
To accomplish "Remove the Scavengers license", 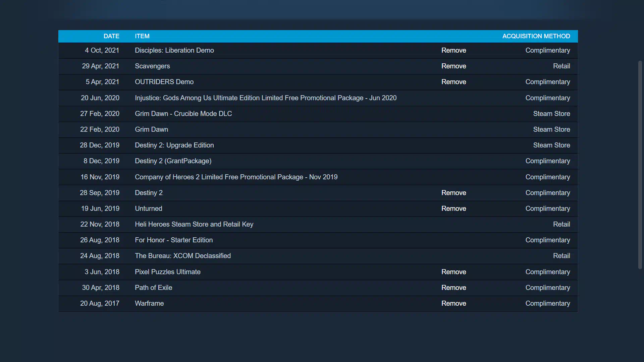I will tap(453, 66).
